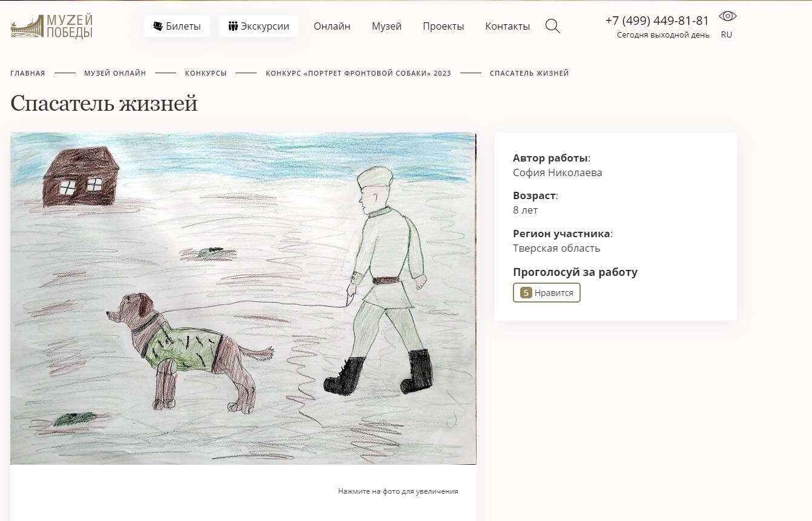Enlarge the soldier and dog drawing

243,298
